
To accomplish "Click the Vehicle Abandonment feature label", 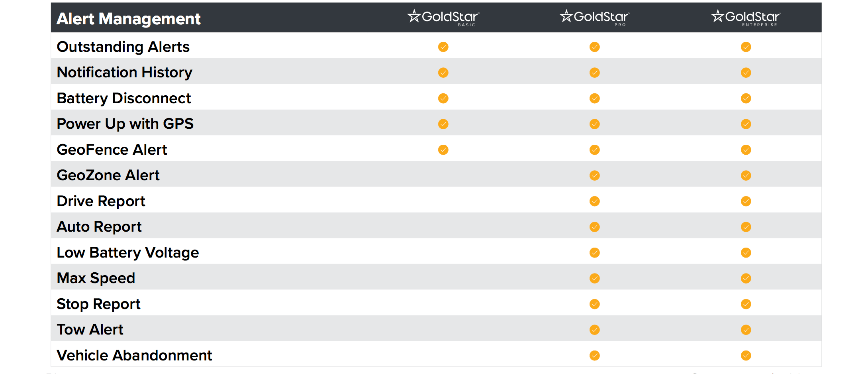I will pyautogui.click(x=135, y=355).
